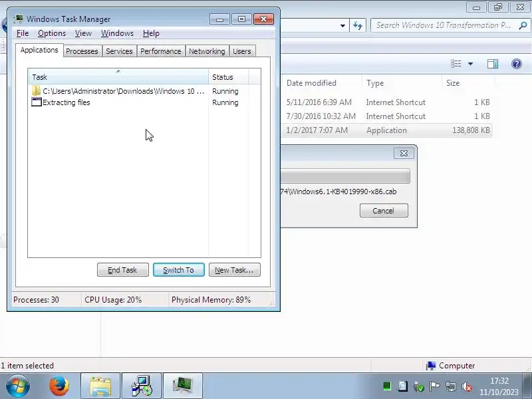The image size is (532, 399).
Task: Open the Explorer address bar history dropdown
Action: point(342,25)
